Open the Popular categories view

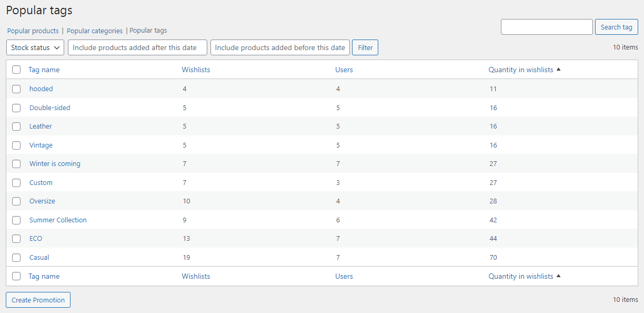(x=95, y=31)
